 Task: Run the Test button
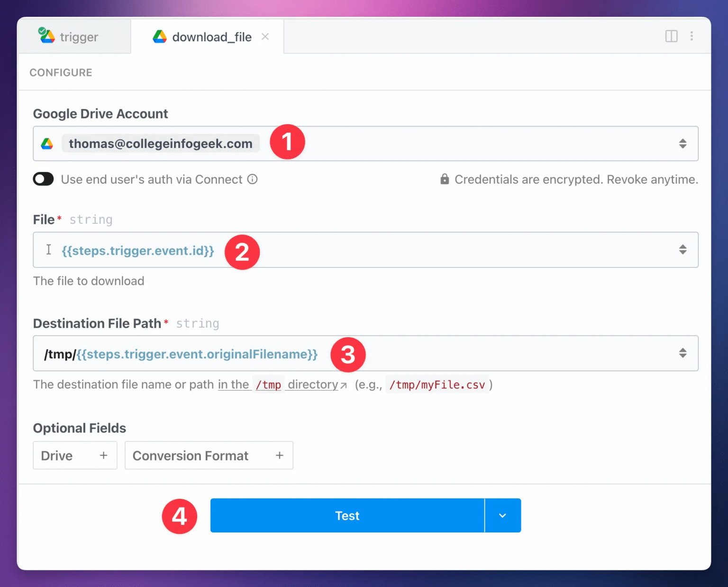347,515
